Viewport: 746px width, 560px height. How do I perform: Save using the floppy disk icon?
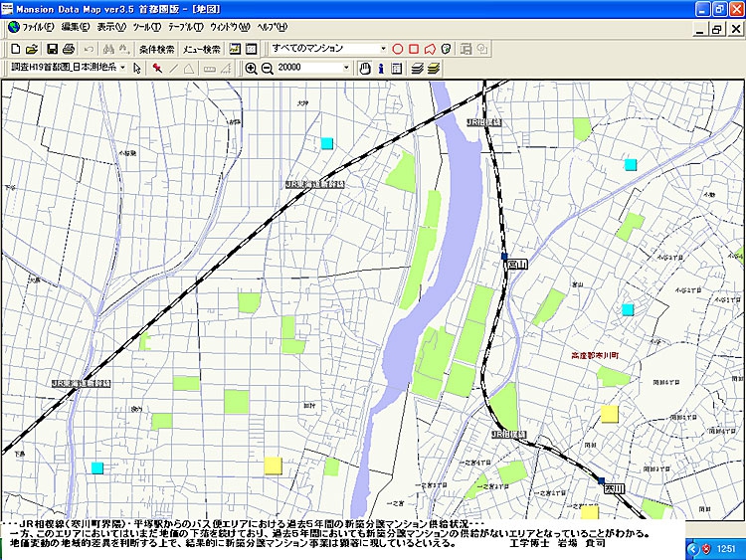(x=51, y=49)
